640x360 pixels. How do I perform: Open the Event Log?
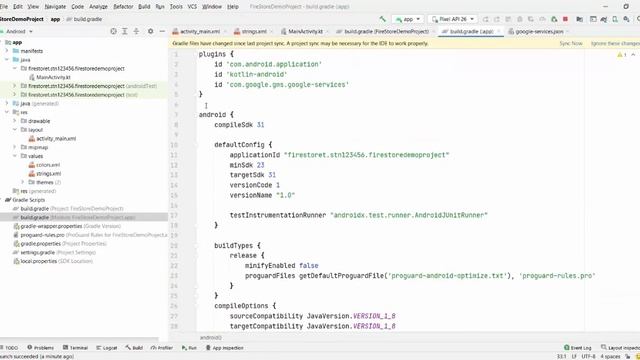pyautogui.click(x=578, y=348)
